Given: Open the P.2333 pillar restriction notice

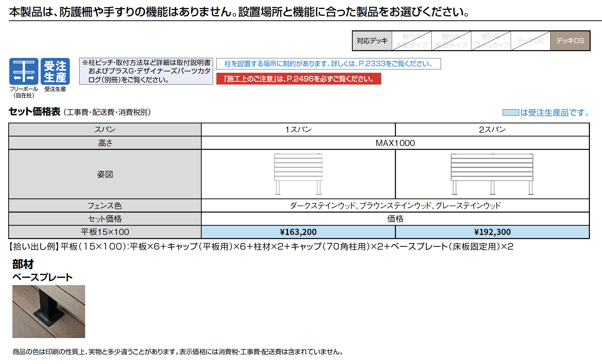Looking at the screenshot, I should tap(328, 64).
